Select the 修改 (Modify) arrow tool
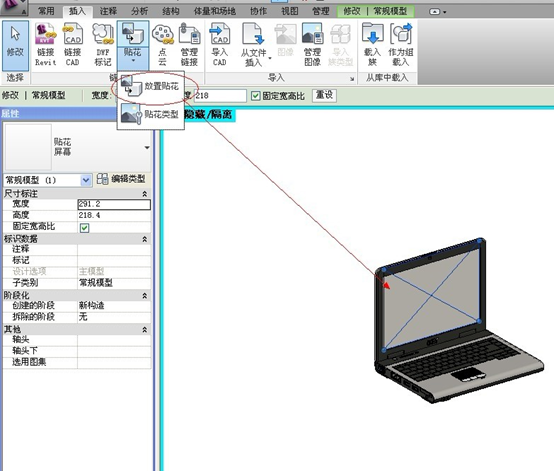This screenshot has width=554, height=471. coord(15,46)
